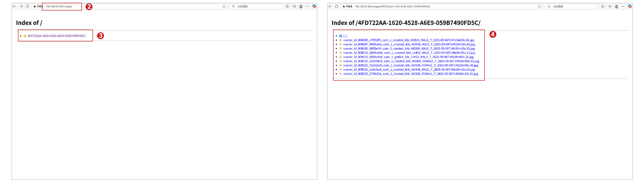Open Copilot icon in right browser
644x182 pixels.
pos(630,6)
